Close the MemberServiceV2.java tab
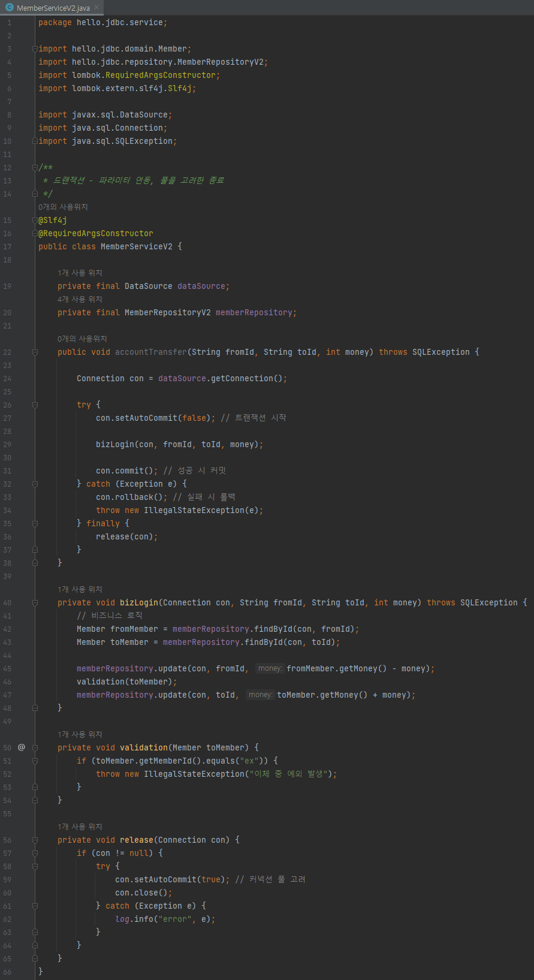This screenshot has width=534, height=980. (96, 8)
